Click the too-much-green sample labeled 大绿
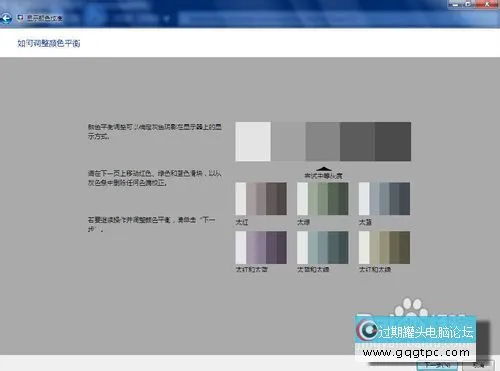Viewport: 500px width, 371px height. tap(323, 199)
